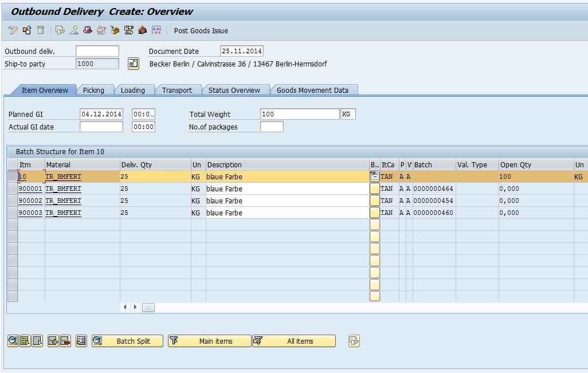Click the item details magnifier icon at bottom left
The height and width of the screenshot is (373, 588).
pos(13,341)
